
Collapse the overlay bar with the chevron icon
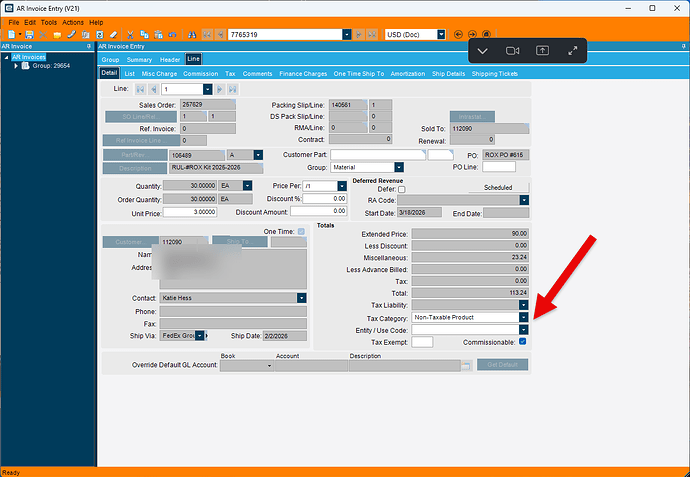point(482,51)
